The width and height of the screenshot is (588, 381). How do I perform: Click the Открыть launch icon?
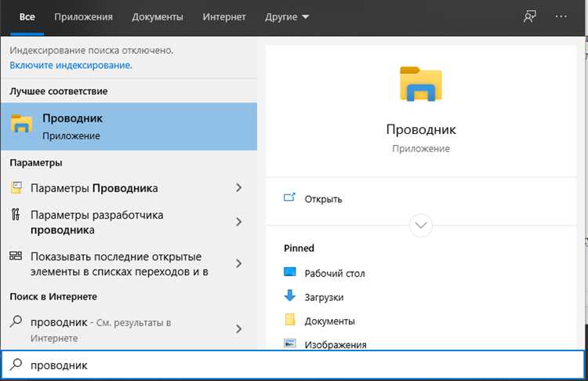pos(289,198)
